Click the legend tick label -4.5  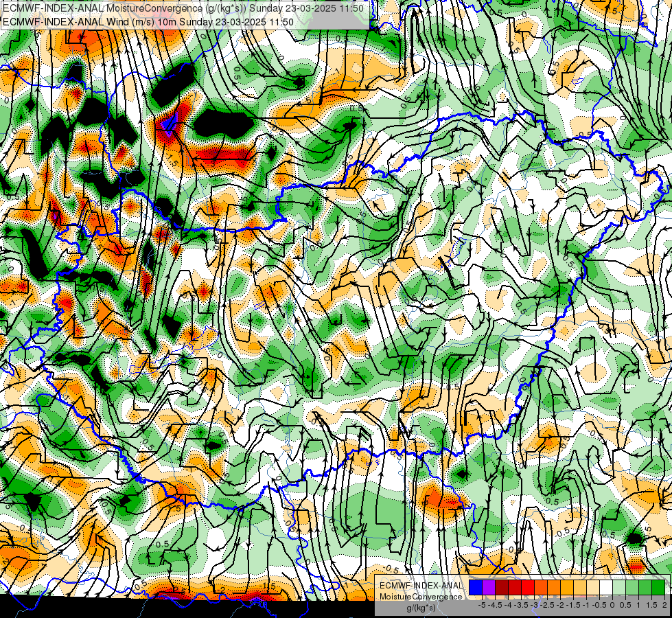[x=495, y=605]
